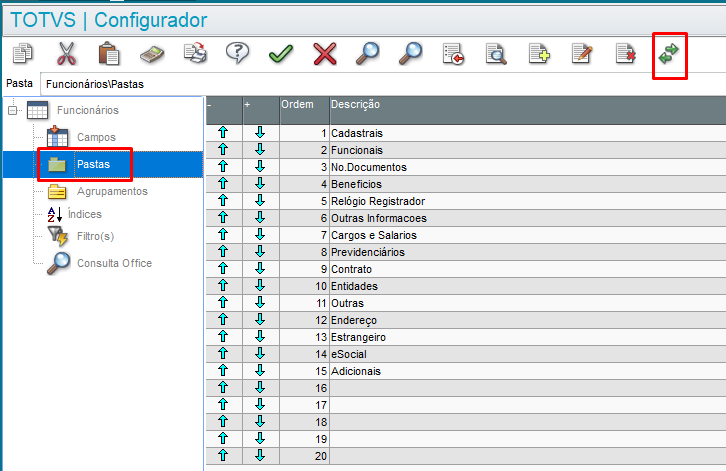
Task: Click the add new document icon
Action: coord(539,54)
